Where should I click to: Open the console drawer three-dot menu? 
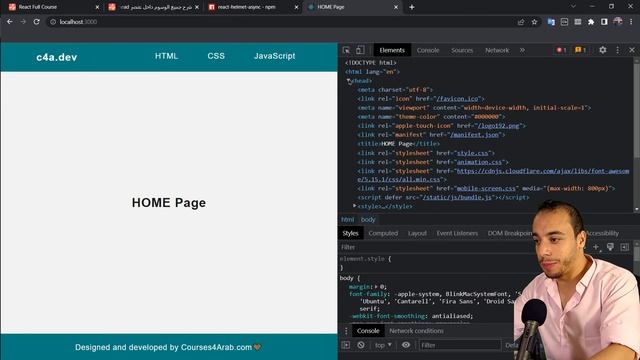click(346, 331)
